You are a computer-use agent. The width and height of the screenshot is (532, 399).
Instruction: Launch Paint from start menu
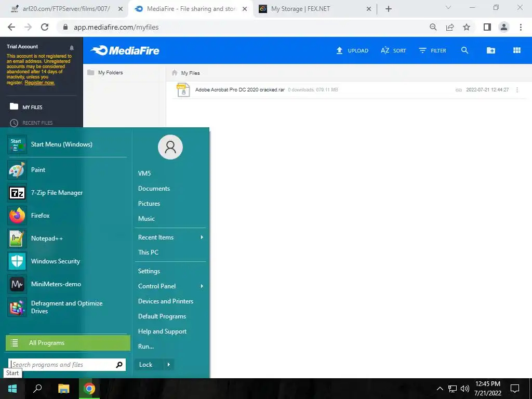pyautogui.click(x=67, y=170)
